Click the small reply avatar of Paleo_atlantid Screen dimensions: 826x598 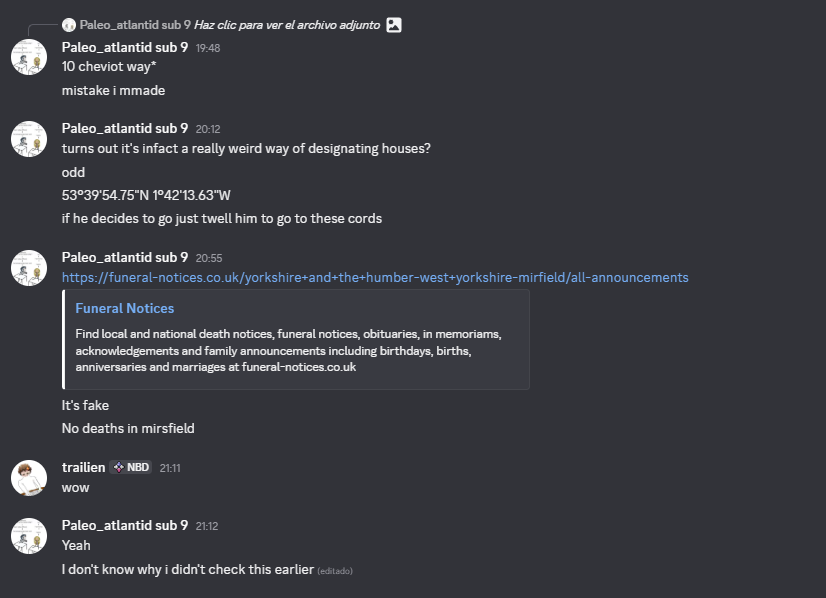[69, 25]
